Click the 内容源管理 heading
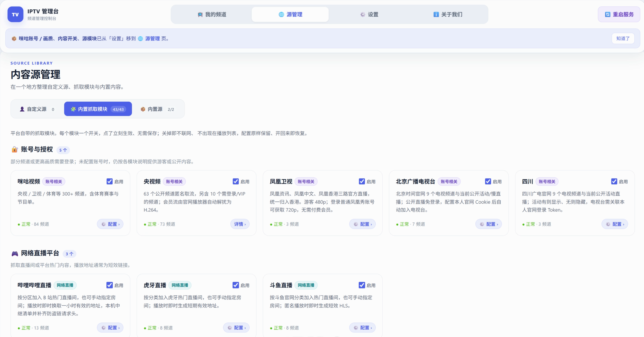Viewport: 644px width, 337px height. pyautogui.click(x=35, y=74)
